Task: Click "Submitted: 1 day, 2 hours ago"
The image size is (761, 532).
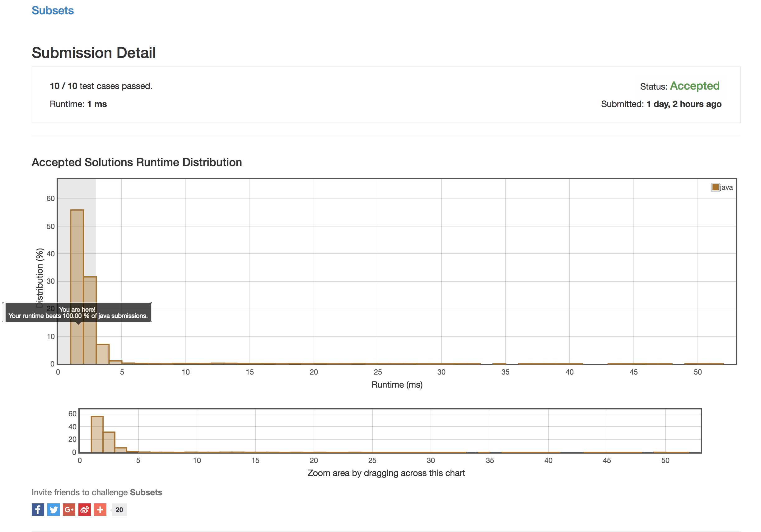Action: coord(661,104)
